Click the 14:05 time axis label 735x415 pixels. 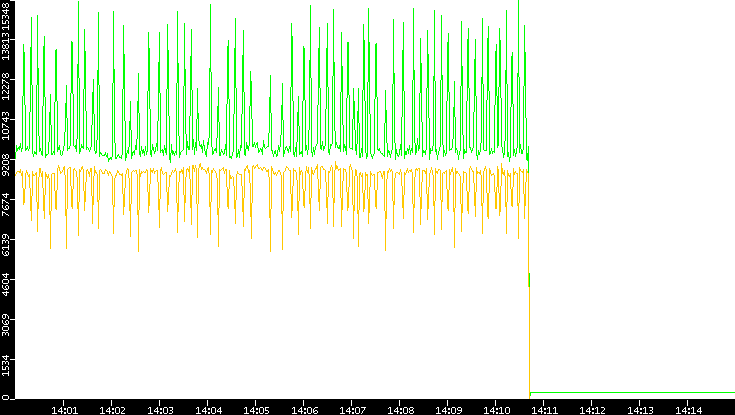pyautogui.click(x=256, y=410)
